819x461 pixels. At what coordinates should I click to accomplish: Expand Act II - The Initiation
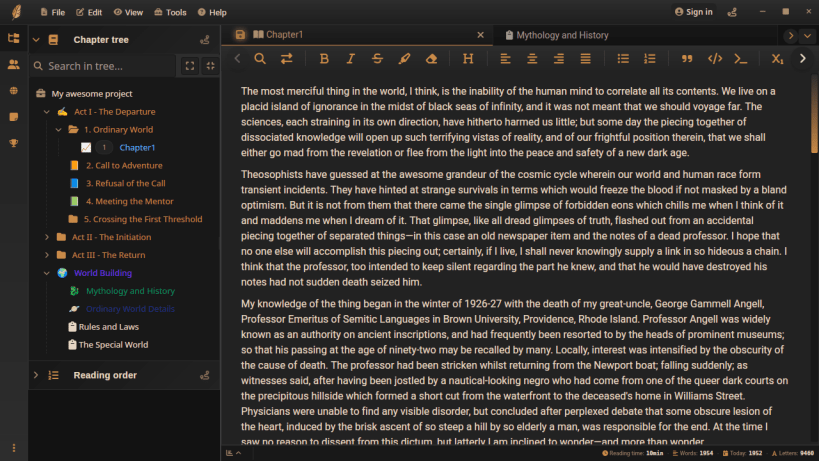click(x=46, y=237)
